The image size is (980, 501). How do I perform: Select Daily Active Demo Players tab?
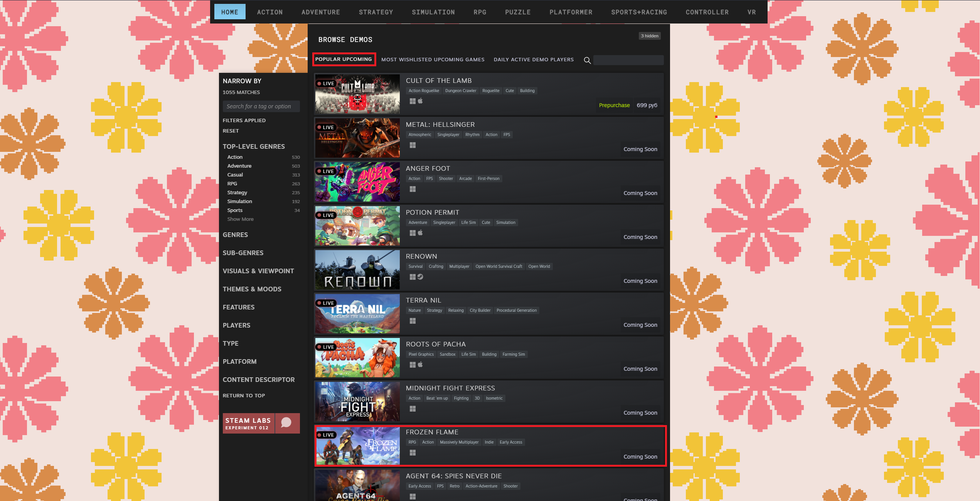point(534,59)
